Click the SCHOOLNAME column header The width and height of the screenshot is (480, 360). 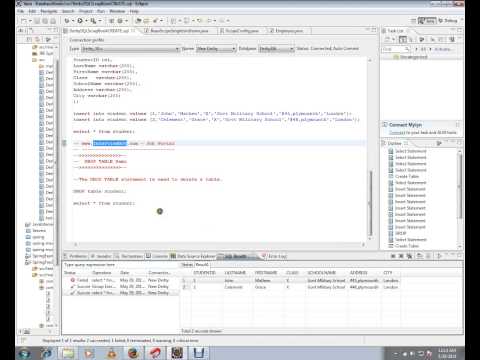(321, 273)
